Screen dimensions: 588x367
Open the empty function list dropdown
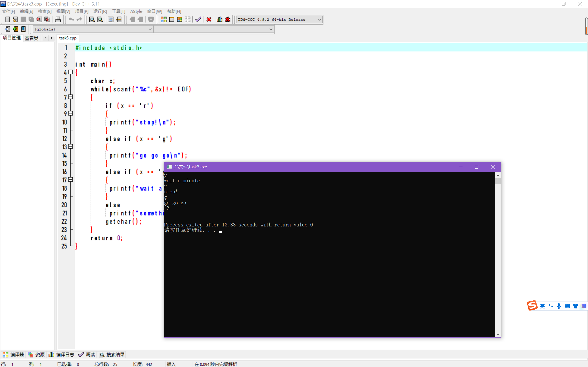[x=271, y=29]
